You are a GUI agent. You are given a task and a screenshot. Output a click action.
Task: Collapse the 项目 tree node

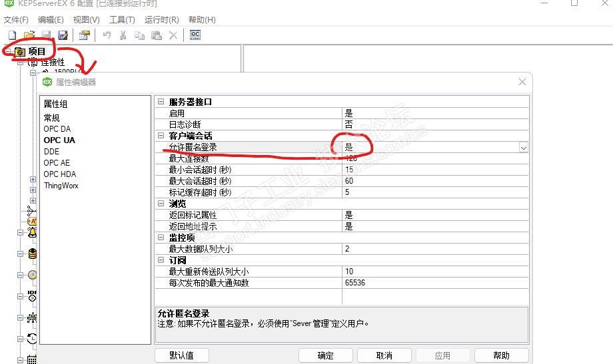tap(8, 51)
